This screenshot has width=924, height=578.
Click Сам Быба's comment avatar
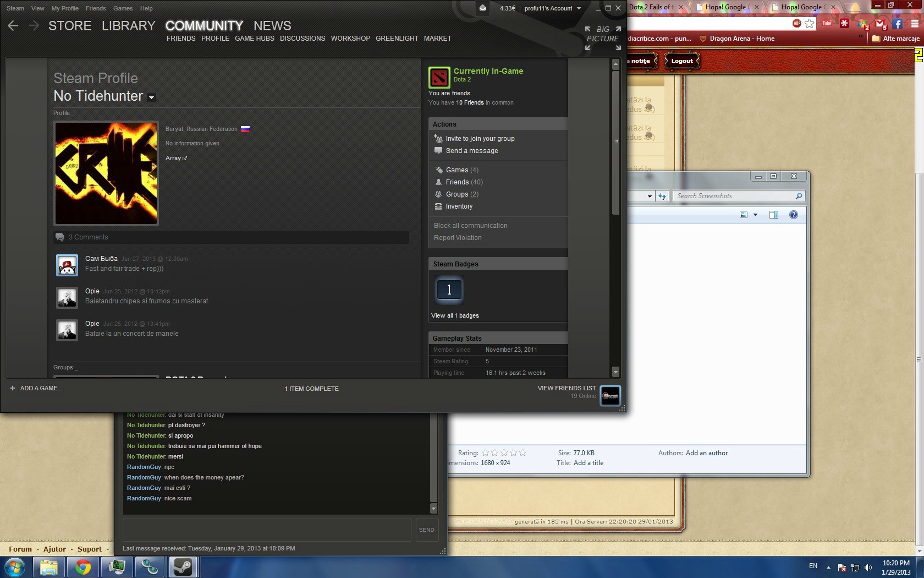tap(67, 265)
